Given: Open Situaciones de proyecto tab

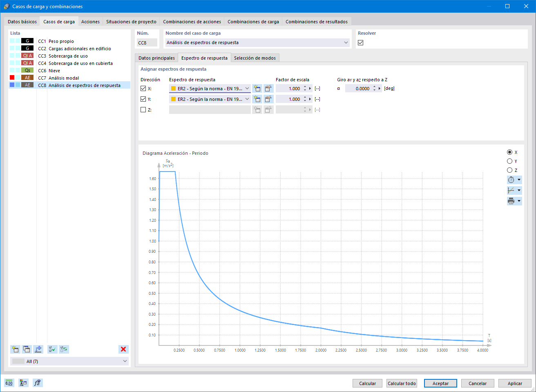Looking at the screenshot, I should click(131, 22).
